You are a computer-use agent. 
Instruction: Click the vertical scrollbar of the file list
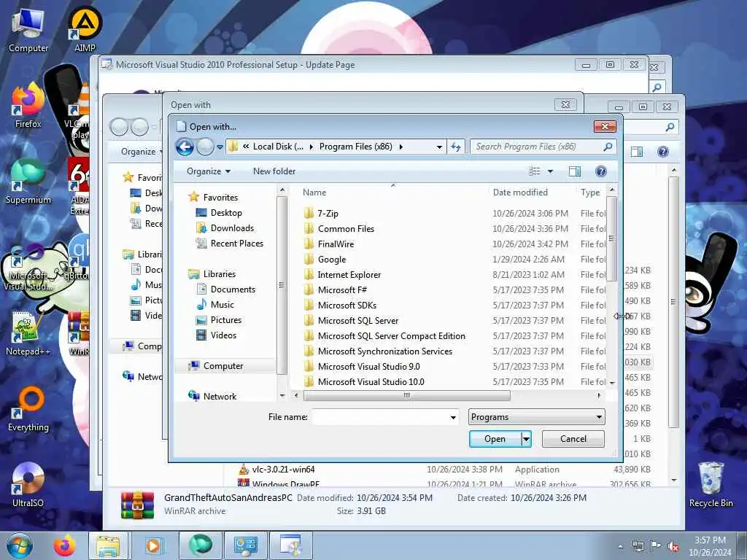pyautogui.click(x=612, y=238)
